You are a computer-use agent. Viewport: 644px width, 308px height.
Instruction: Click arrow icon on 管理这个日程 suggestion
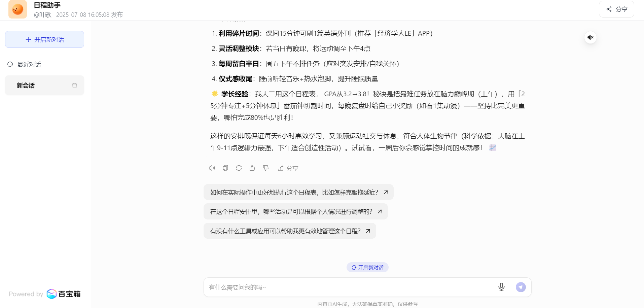coord(368,231)
